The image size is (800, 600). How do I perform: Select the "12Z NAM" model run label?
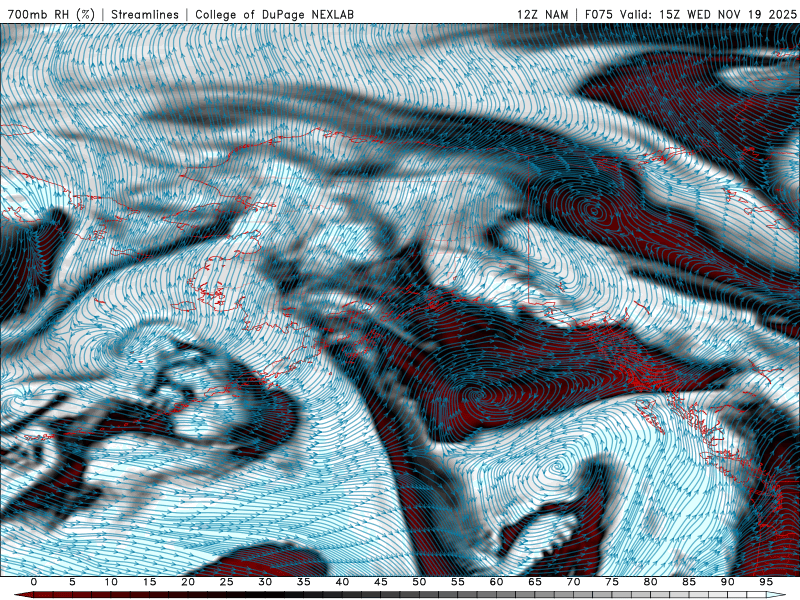542,15
